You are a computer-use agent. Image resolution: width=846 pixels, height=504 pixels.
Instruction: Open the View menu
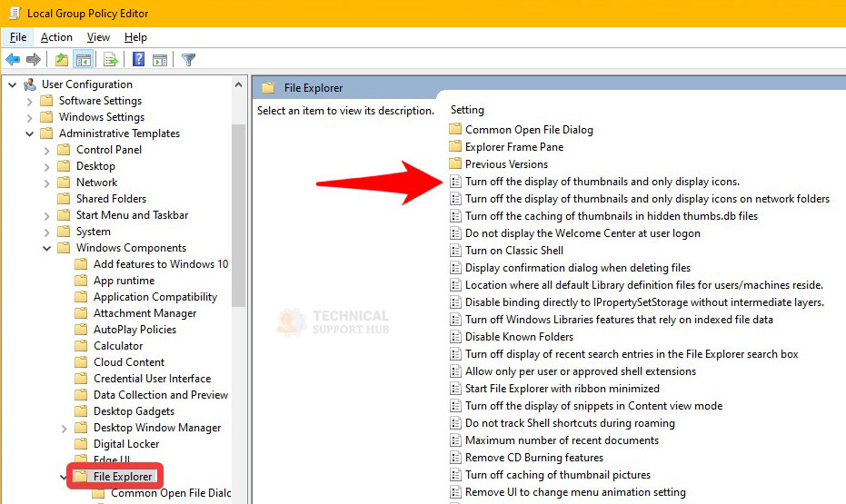coord(98,37)
